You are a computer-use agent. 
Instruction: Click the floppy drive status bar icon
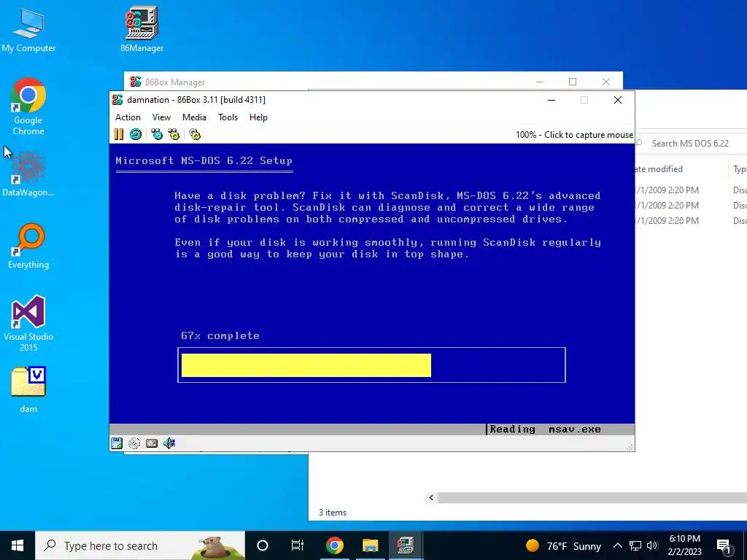click(117, 443)
